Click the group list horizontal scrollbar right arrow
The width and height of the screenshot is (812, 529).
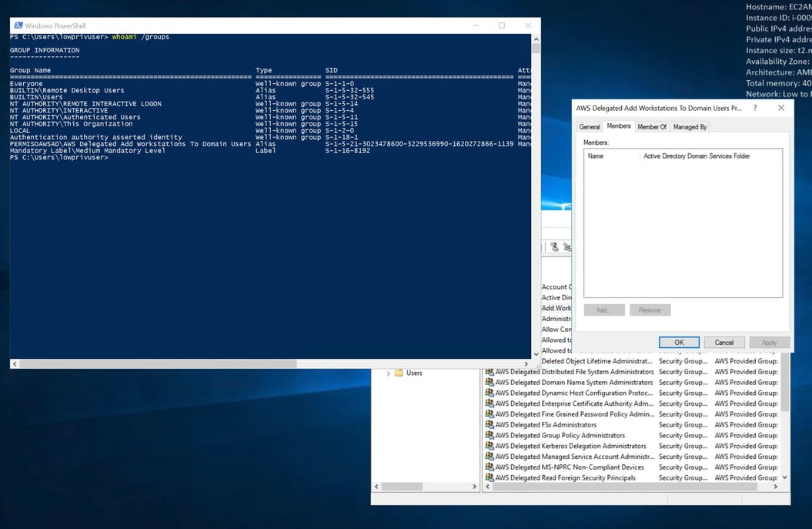pyautogui.click(x=775, y=487)
